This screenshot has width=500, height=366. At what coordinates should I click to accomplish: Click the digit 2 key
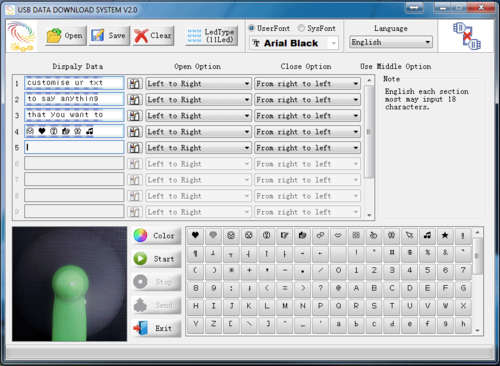(x=374, y=271)
